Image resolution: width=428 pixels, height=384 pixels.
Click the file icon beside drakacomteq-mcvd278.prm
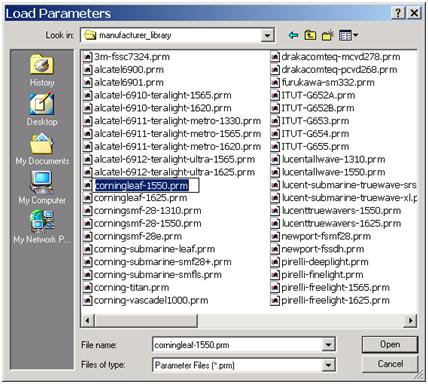275,57
